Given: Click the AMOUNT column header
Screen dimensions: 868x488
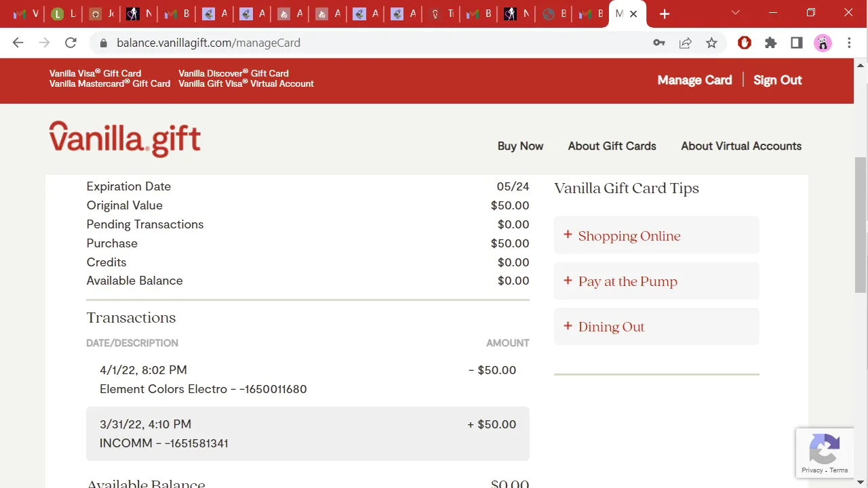Looking at the screenshot, I should pos(507,343).
